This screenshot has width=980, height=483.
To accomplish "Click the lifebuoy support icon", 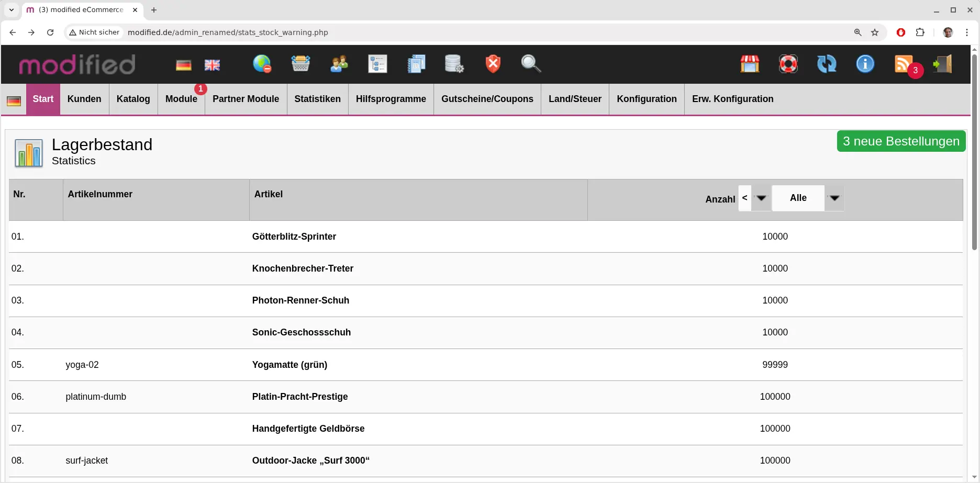I will tap(788, 64).
